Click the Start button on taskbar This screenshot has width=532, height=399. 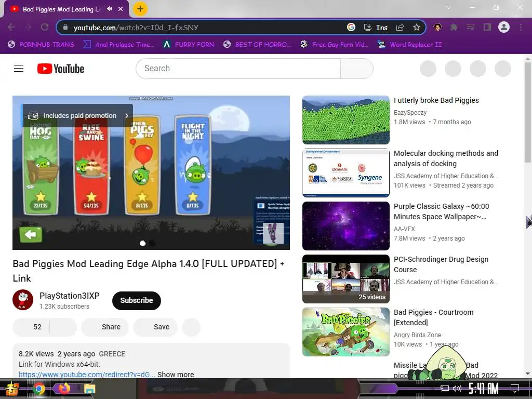click(12, 389)
